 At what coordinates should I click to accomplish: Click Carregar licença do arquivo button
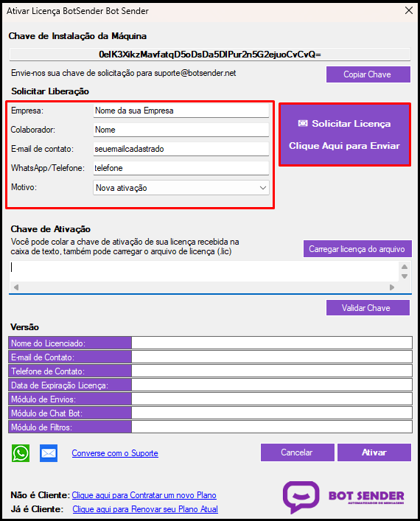[x=357, y=249]
